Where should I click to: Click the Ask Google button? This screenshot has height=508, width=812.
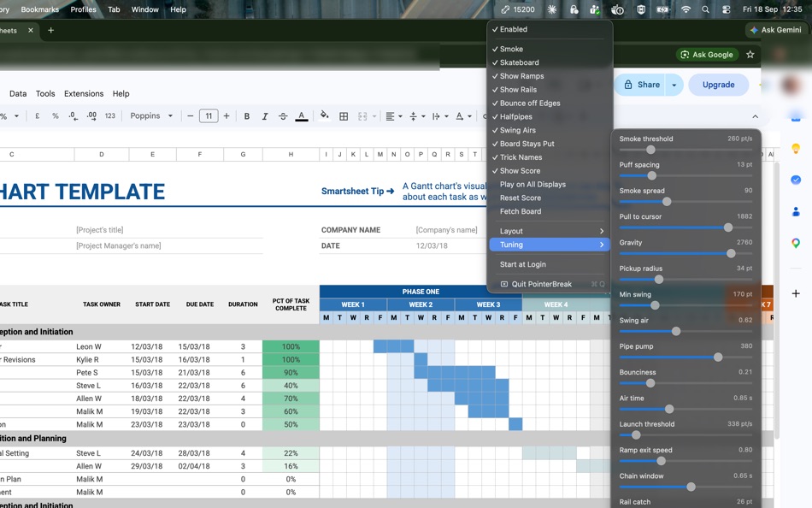coord(707,55)
